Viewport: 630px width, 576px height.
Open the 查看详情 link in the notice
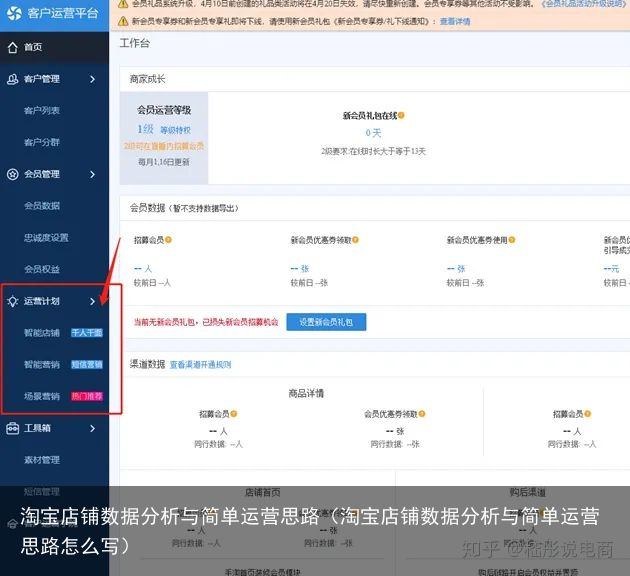[x=455, y=21]
